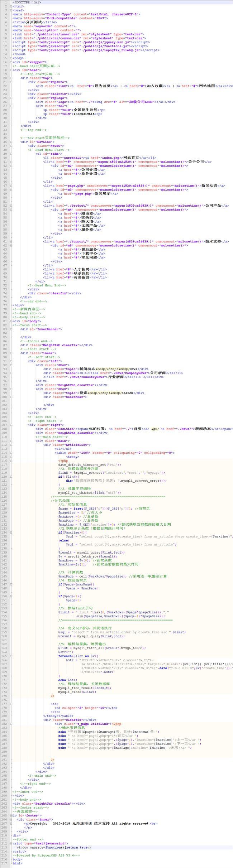Collapse the foreach loop fold on line 165
The width and height of the screenshot is (233, 868).
point(11,656)
